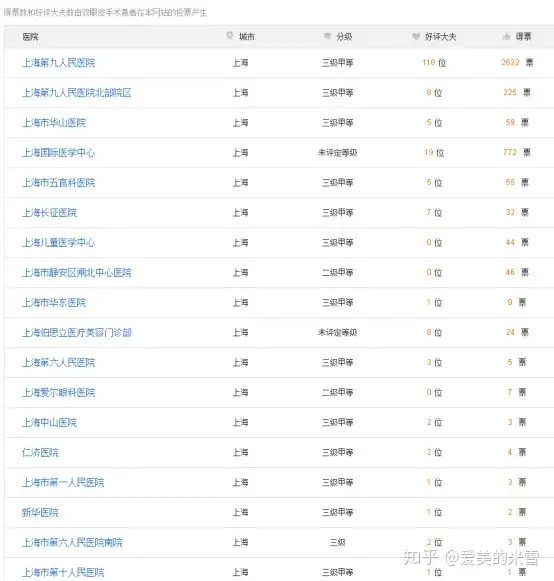Click 三级甲等 in 上海第九人民医院 row
The image size is (554, 581).
coord(338,63)
